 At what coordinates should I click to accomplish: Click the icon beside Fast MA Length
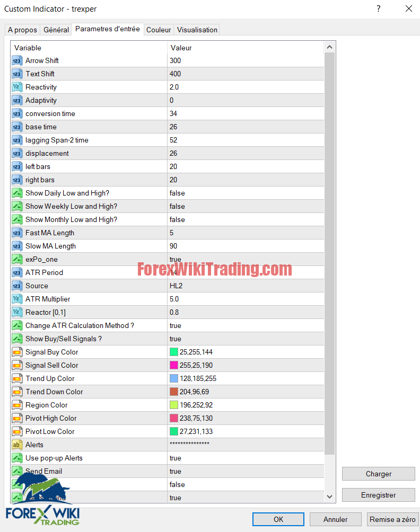click(x=17, y=233)
